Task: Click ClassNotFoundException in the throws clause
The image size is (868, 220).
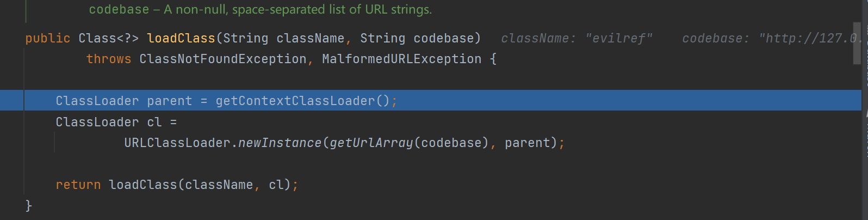Action: point(223,59)
